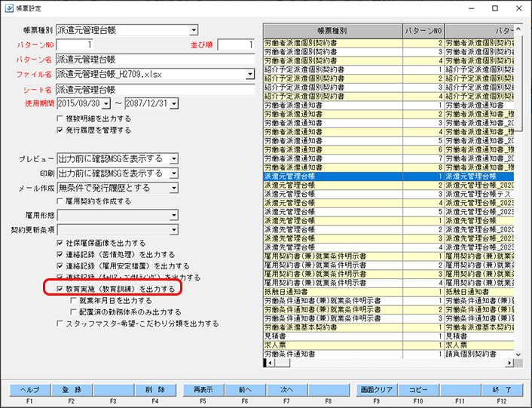532x408 pixels.
Task: Click the 帳票設定 window title icon
Action: 9,8
